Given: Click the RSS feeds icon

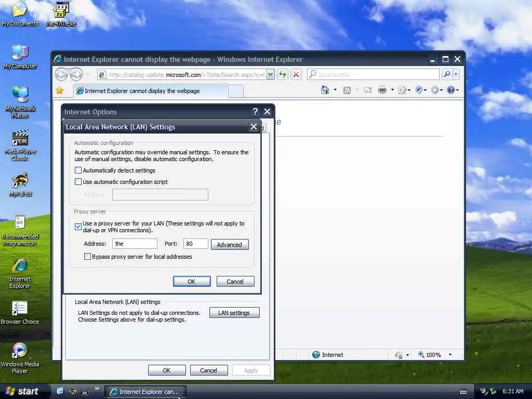Looking at the screenshot, I should 347,90.
